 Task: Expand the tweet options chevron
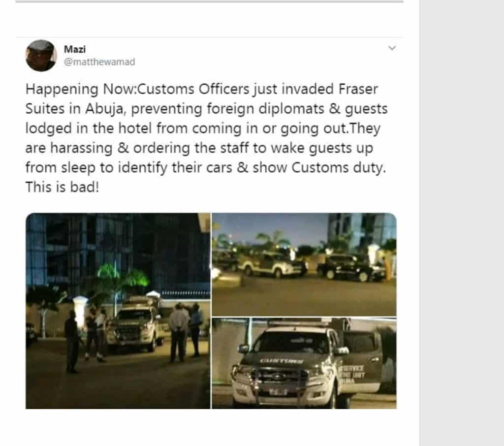pos(392,48)
